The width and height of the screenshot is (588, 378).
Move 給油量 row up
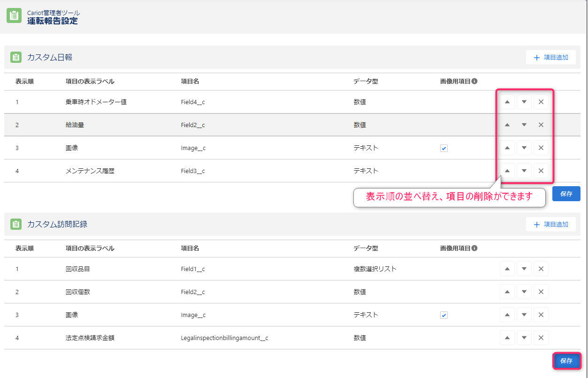tap(507, 125)
